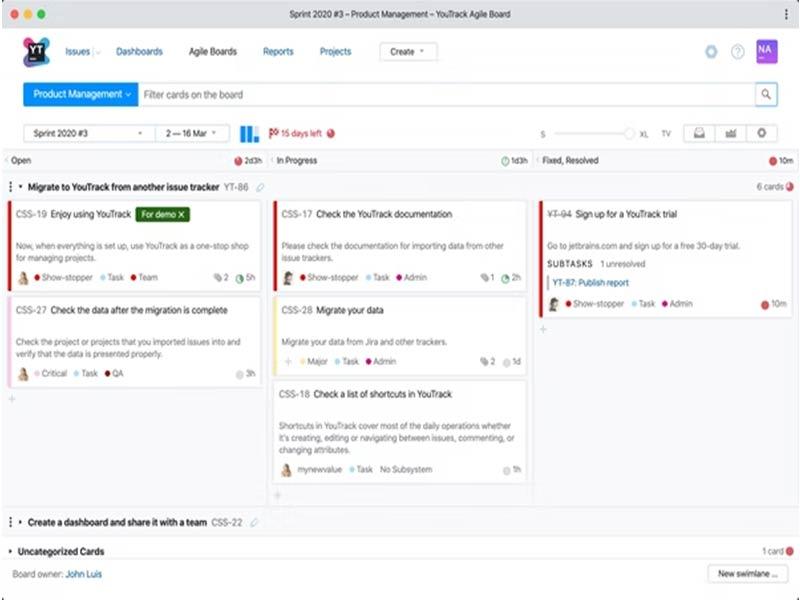Click the link icon beside CSS-22
This screenshot has width=800, height=600.
coord(254,522)
